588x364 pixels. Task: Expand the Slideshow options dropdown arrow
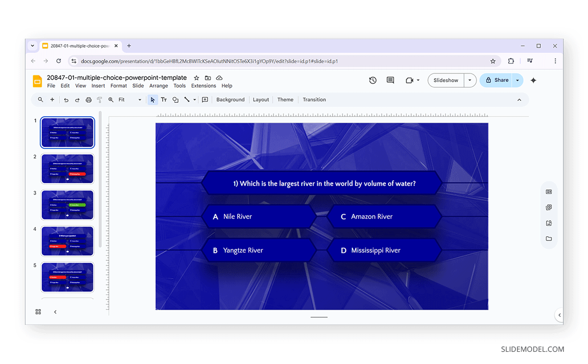tap(470, 80)
